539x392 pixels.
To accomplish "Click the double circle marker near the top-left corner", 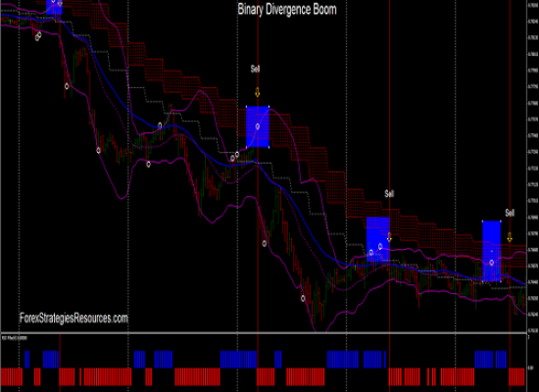I will pos(38,36).
